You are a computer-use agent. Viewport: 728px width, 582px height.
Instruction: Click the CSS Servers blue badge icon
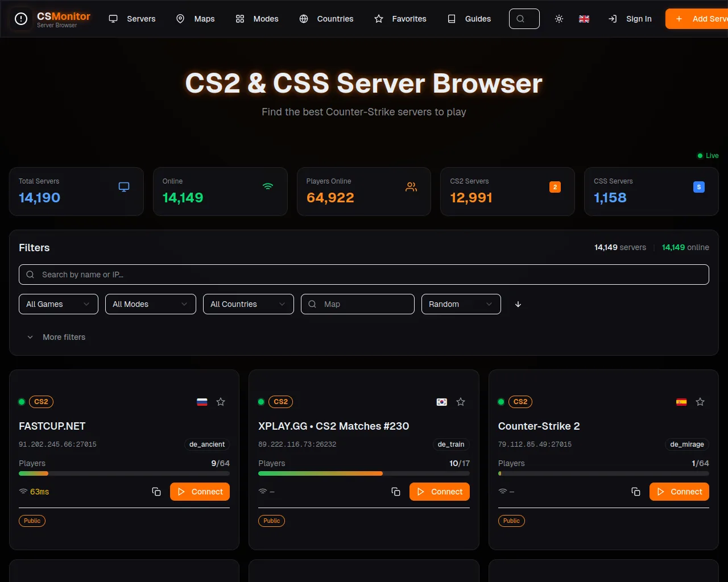[699, 187]
